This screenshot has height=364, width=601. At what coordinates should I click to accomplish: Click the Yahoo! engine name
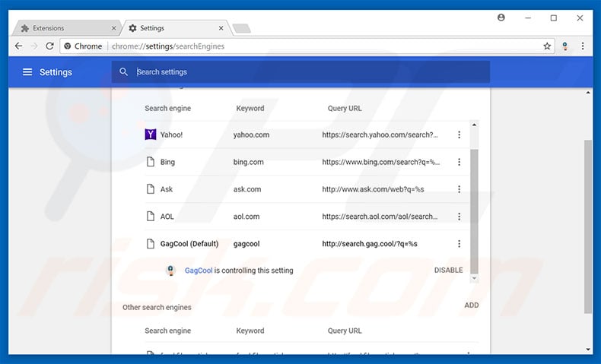coord(171,135)
